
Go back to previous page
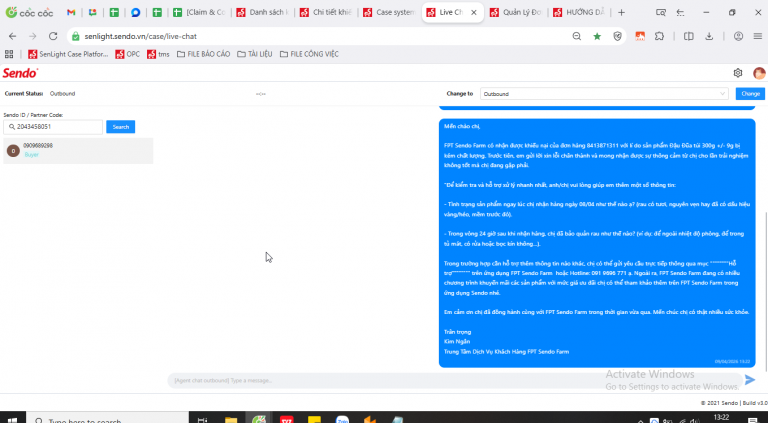click(x=13, y=36)
